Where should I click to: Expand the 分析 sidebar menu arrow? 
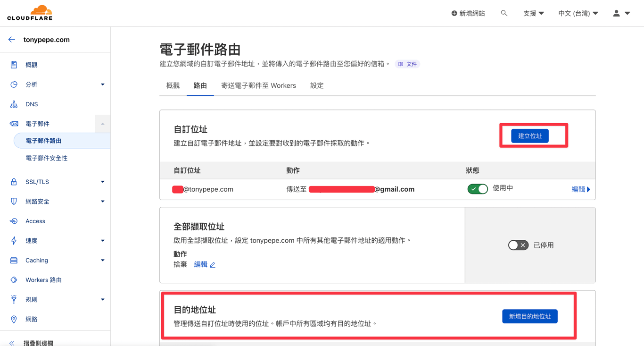[x=102, y=84]
